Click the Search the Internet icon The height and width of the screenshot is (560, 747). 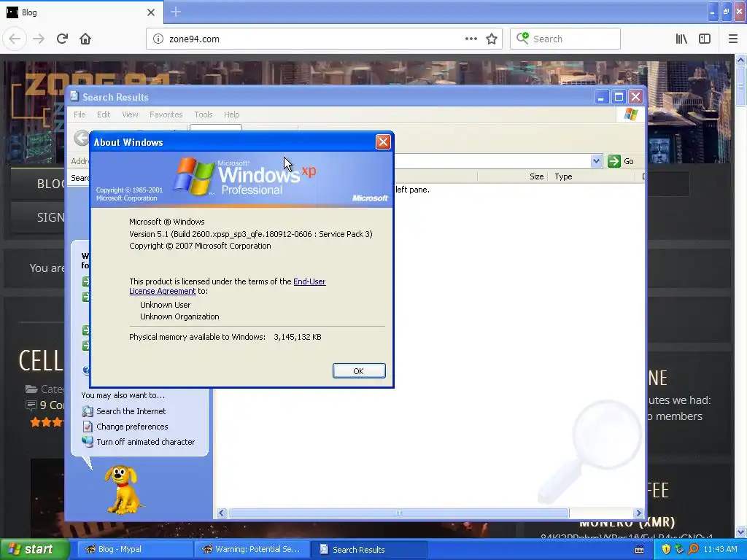pyautogui.click(x=88, y=411)
